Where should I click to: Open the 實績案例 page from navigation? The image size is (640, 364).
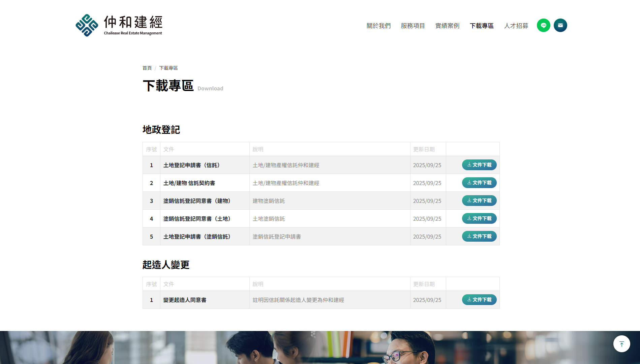(447, 26)
